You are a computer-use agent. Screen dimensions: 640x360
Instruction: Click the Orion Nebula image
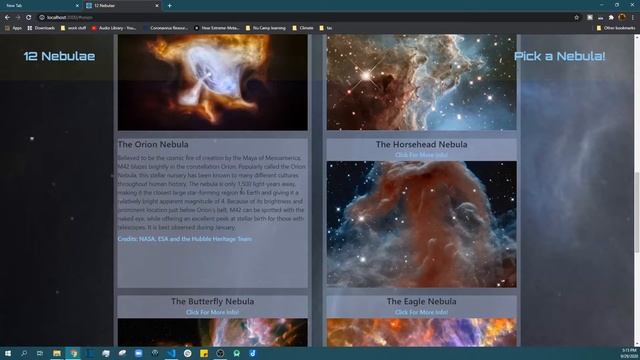(x=213, y=82)
